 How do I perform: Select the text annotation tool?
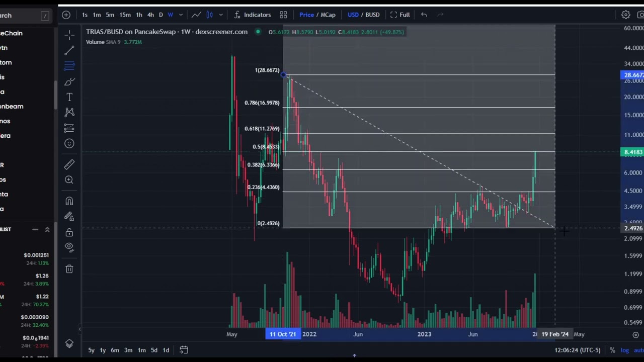[69, 97]
